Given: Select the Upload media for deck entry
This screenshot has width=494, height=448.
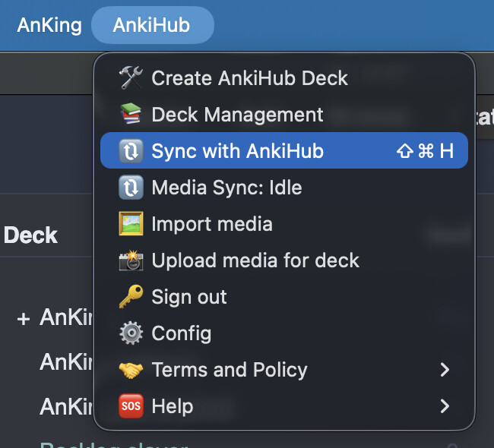Looking at the screenshot, I should pyautogui.click(x=255, y=260).
